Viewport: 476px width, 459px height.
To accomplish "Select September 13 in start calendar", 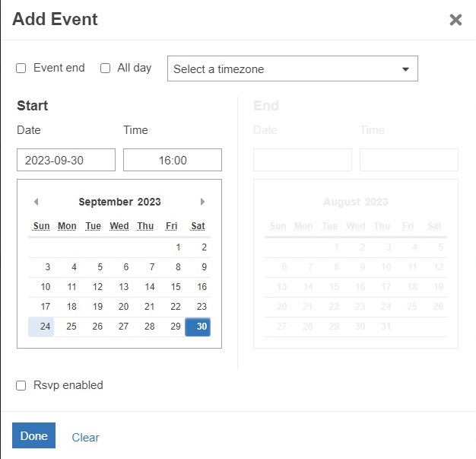I will coord(124,287).
